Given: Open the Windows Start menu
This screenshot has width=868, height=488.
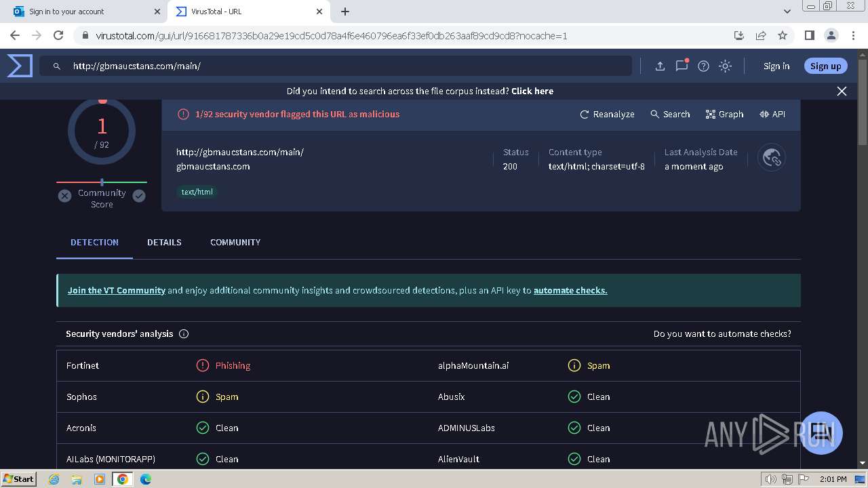Looking at the screenshot, I should (x=18, y=479).
